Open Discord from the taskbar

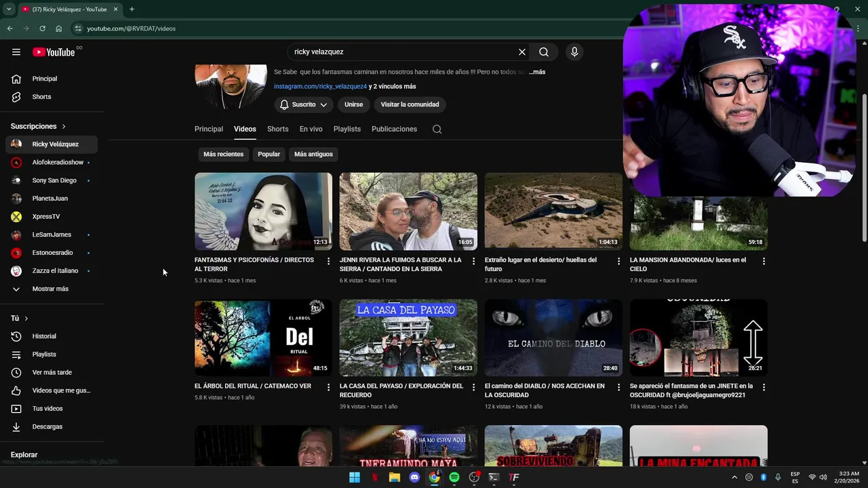[x=414, y=477]
